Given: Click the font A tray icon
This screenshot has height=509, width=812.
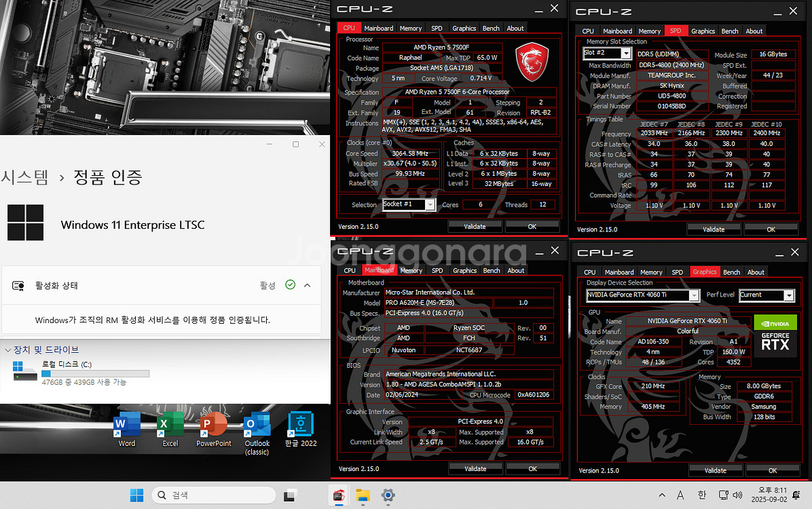Looking at the screenshot, I should tap(680, 495).
